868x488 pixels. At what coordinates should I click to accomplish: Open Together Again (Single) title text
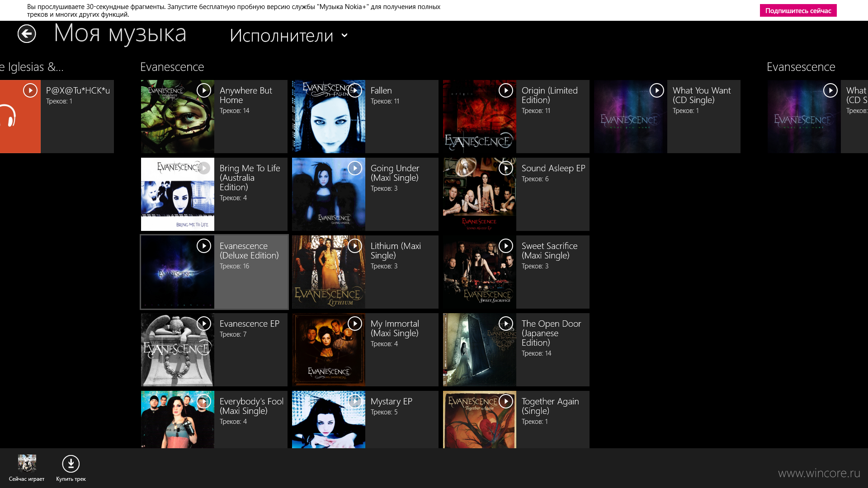point(550,406)
